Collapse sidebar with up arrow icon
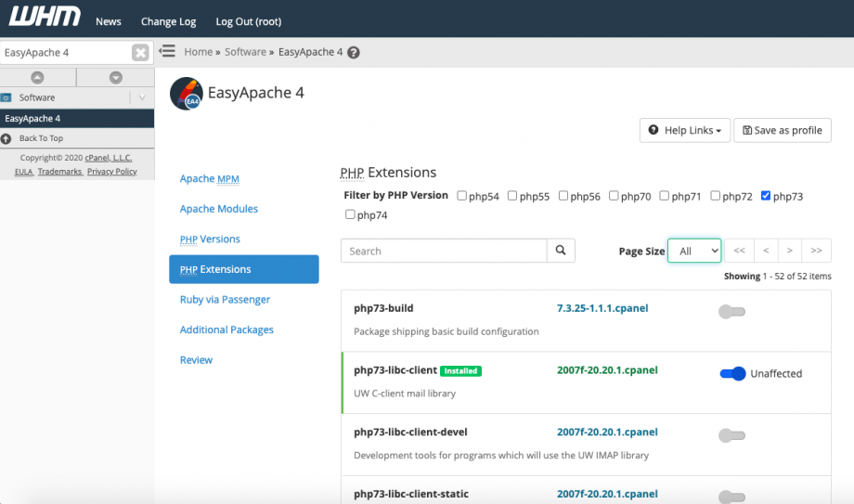854x504 pixels. click(x=37, y=77)
